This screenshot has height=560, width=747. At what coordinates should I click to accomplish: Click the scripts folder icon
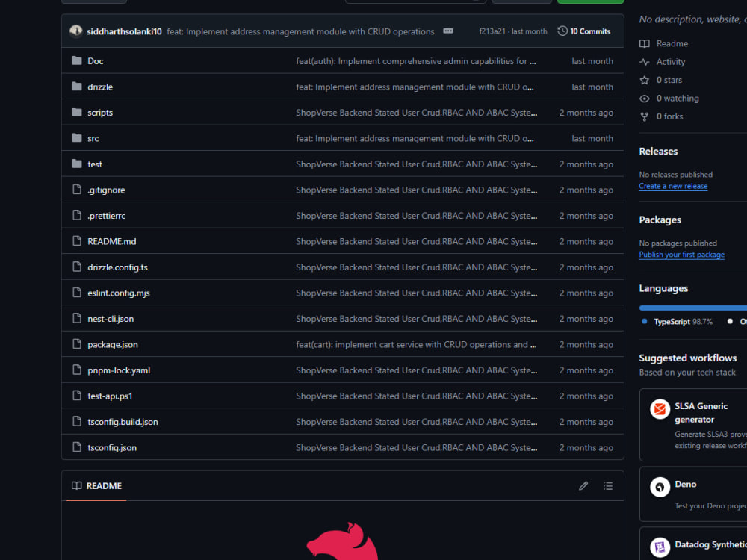(77, 112)
